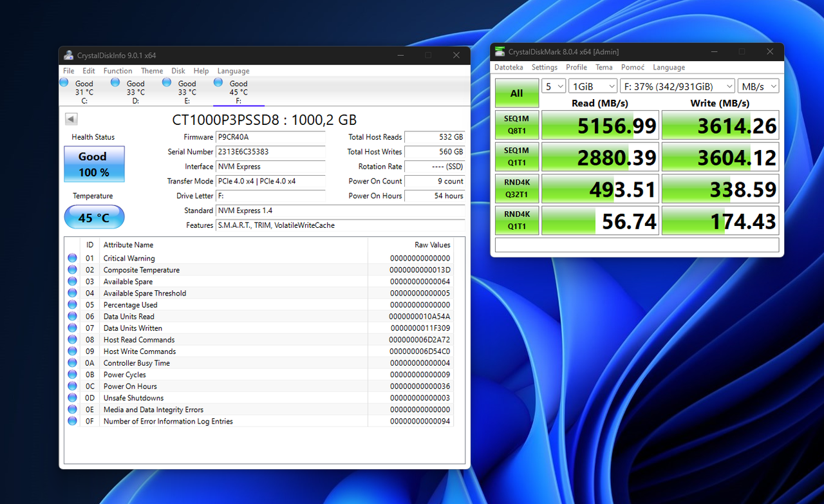Select drive E: status orb

(167, 82)
